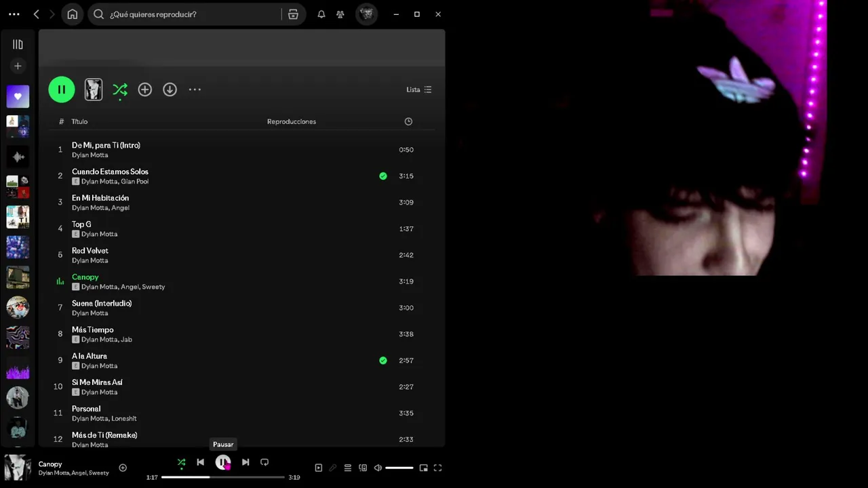The image size is (868, 488).
Task: Select track Suena (Interludio)
Action: 102,303
